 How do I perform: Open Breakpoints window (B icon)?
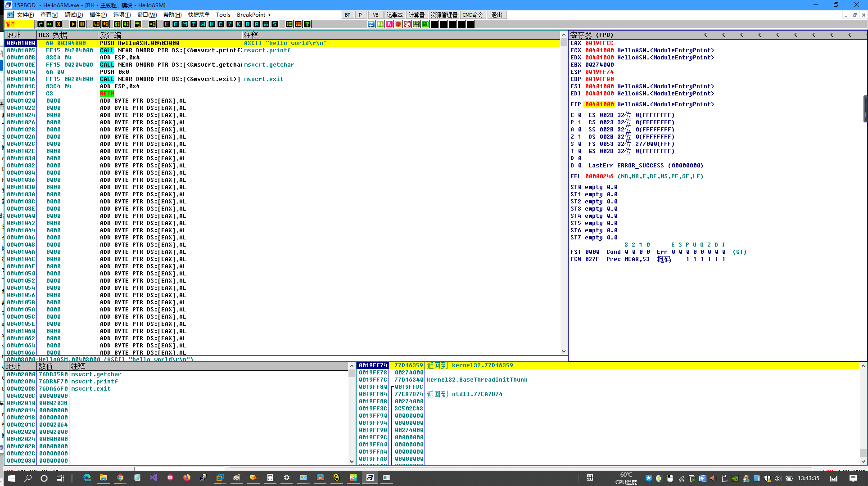248,24
